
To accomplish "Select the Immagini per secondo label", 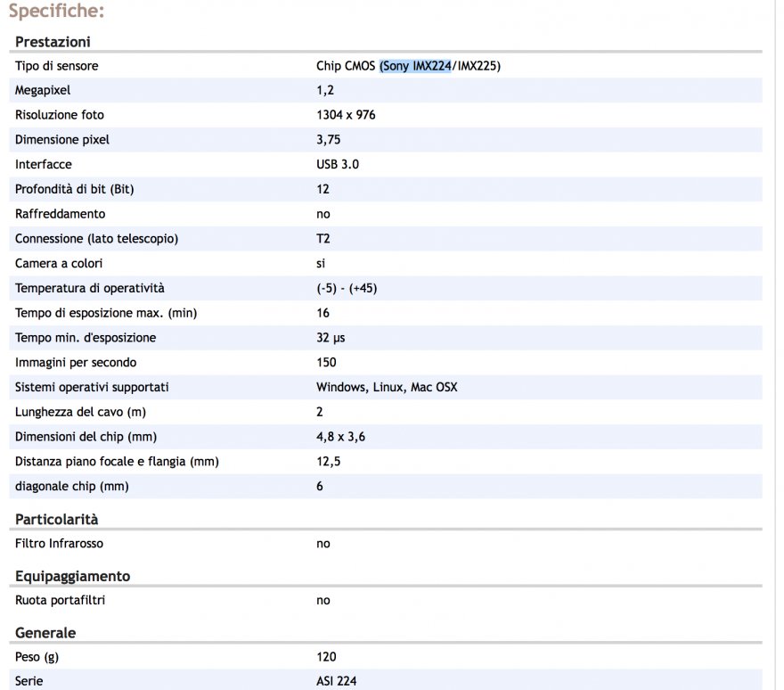I will [x=76, y=363].
